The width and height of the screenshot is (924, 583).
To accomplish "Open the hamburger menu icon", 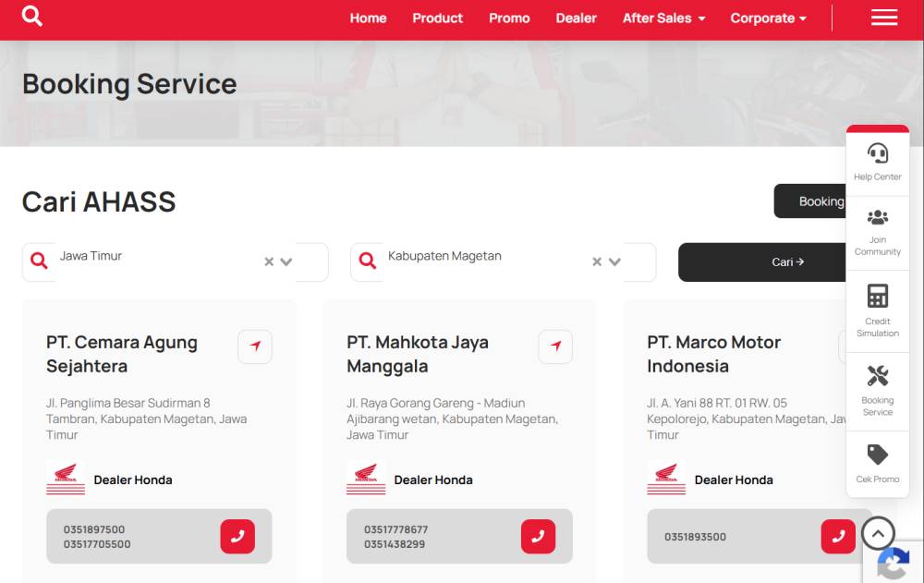I will pos(884,18).
